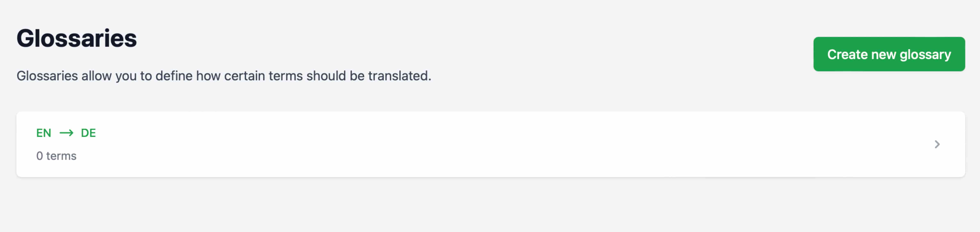This screenshot has height=232, width=980.
Task: Start creating a new glossary
Action: pyautogui.click(x=889, y=54)
